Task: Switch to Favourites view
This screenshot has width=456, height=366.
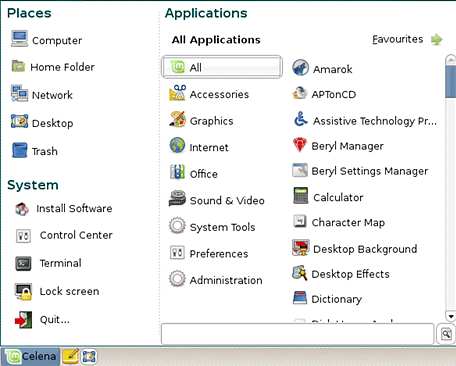Action: tap(407, 39)
